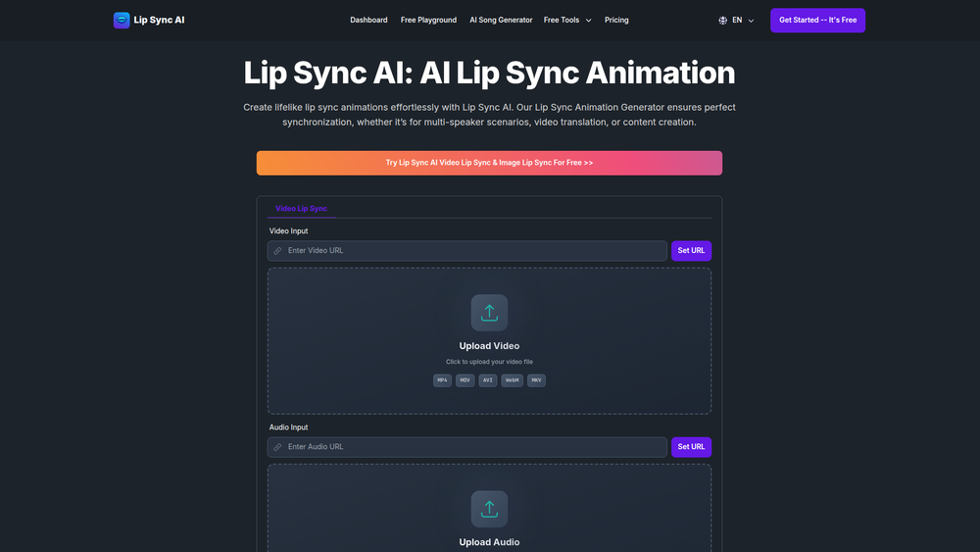980x552 pixels.
Task: Focus the Enter Video URL field
Action: 466,251
